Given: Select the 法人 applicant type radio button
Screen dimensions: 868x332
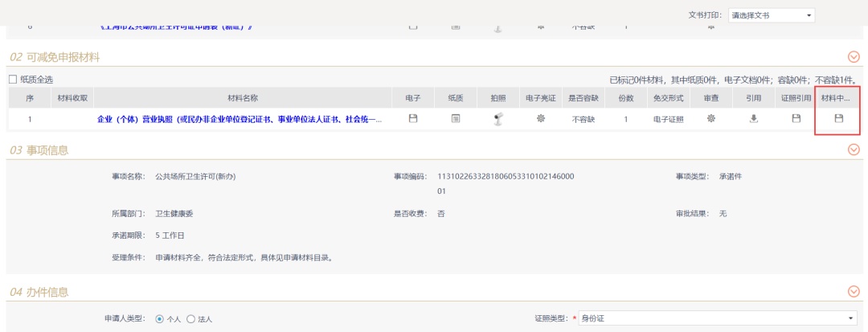Looking at the screenshot, I should [x=191, y=319].
